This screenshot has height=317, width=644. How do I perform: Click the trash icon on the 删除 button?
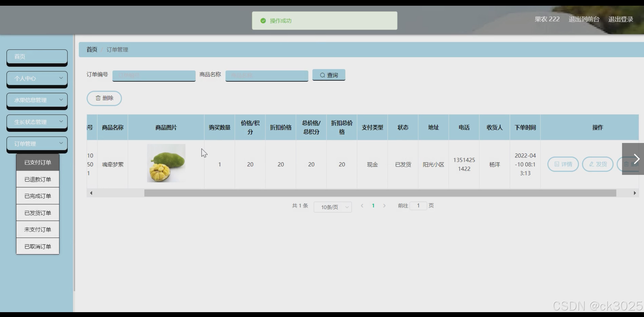click(98, 98)
